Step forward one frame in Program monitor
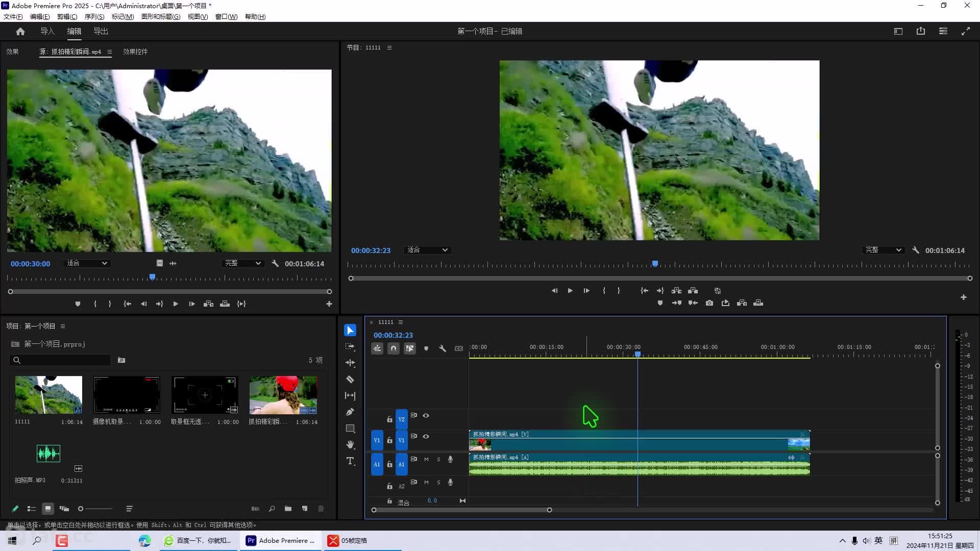The width and height of the screenshot is (980, 551). pyautogui.click(x=586, y=291)
